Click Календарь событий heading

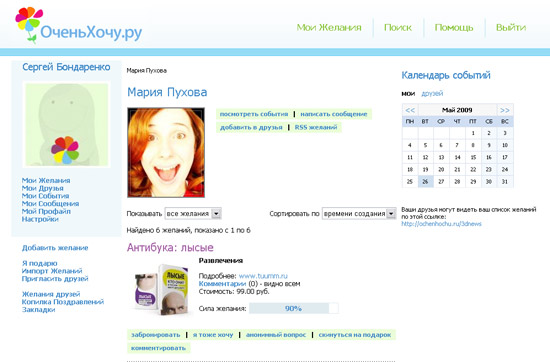click(x=446, y=75)
